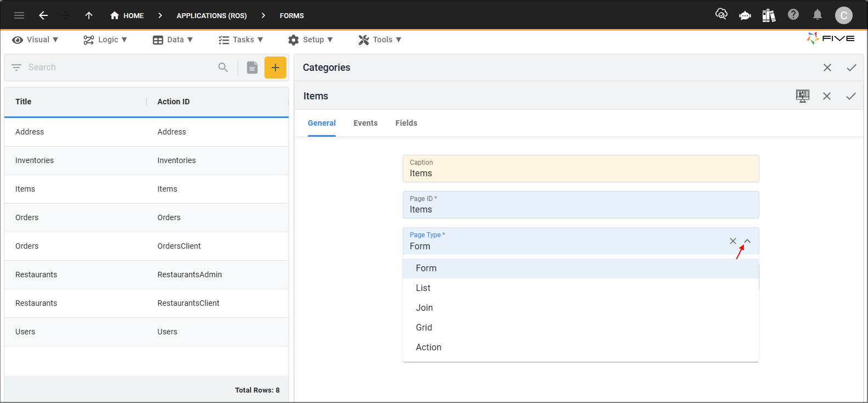Viewport: 868px width, 403px height.
Task: Open the Setup menu
Action: (311, 40)
